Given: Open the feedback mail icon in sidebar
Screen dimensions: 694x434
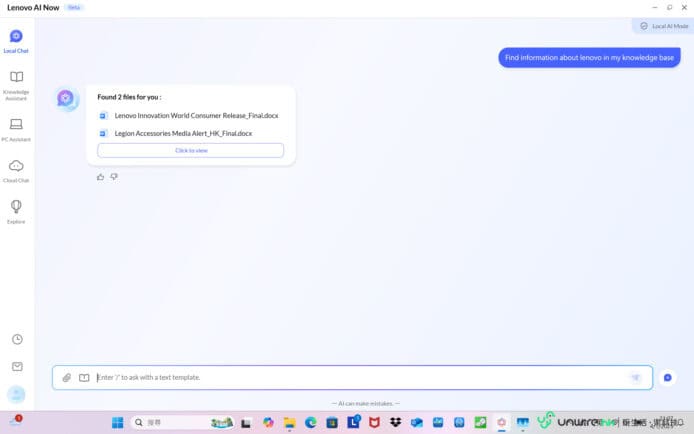Looking at the screenshot, I should tap(17, 367).
